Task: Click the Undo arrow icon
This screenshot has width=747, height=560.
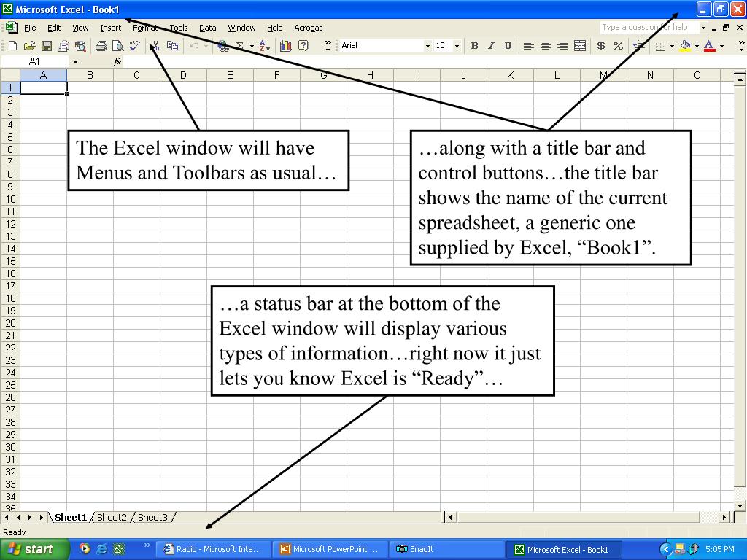Action: point(193,46)
